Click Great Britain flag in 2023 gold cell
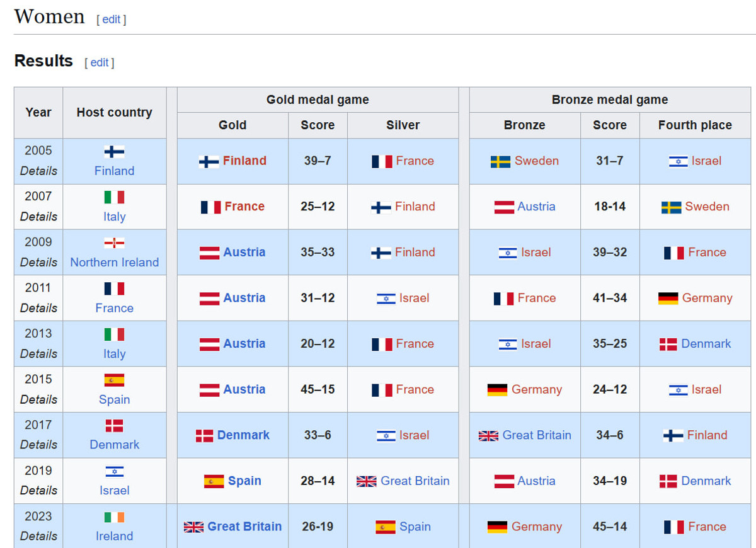 point(193,527)
